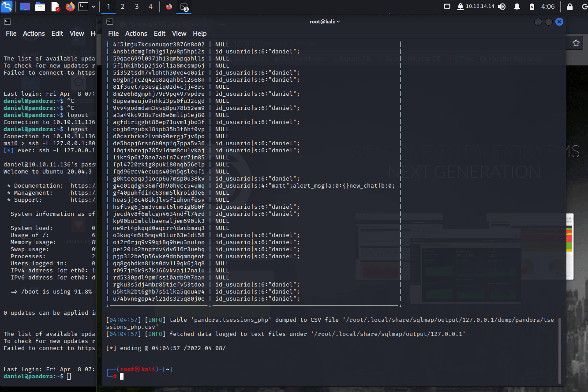Screen dimensions: 588x392
Task: Click the grouped terminal windows taskbar button
Action: coord(184,7)
